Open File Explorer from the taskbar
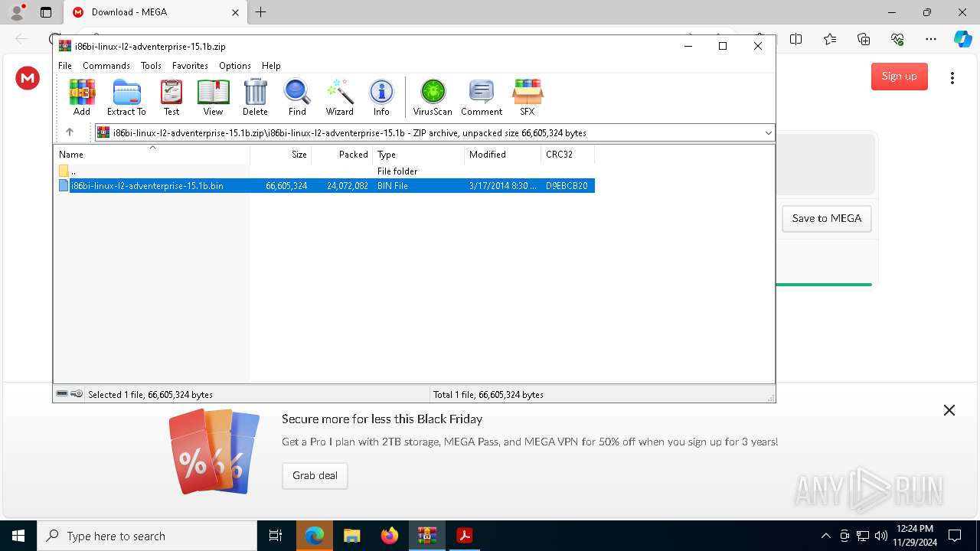980x551 pixels. (x=352, y=536)
